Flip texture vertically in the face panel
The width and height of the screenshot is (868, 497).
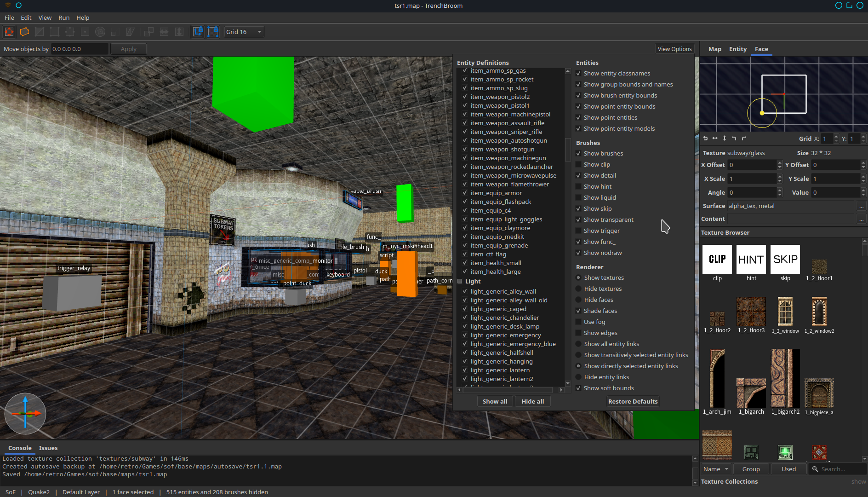coord(725,139)
